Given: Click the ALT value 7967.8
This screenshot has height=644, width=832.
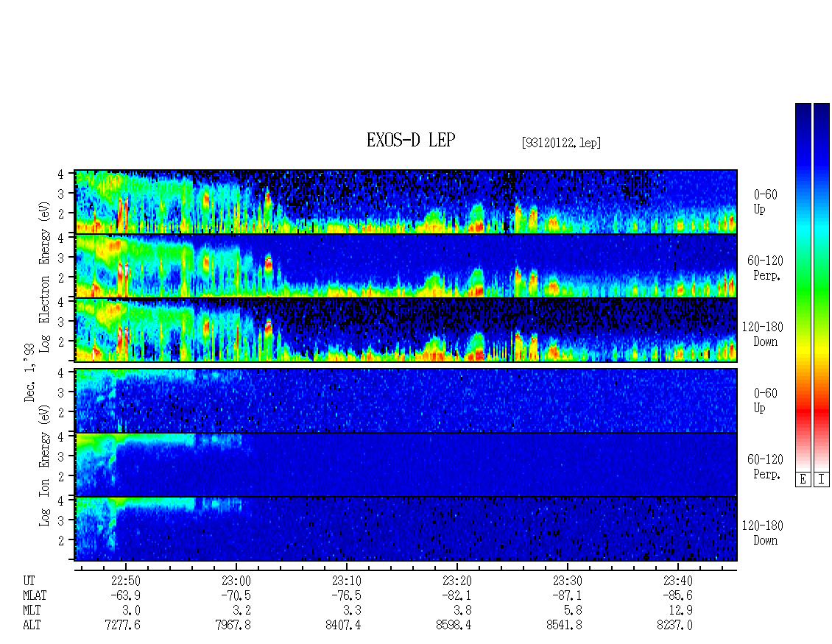Looking at the screenshot, I should 233,625.
